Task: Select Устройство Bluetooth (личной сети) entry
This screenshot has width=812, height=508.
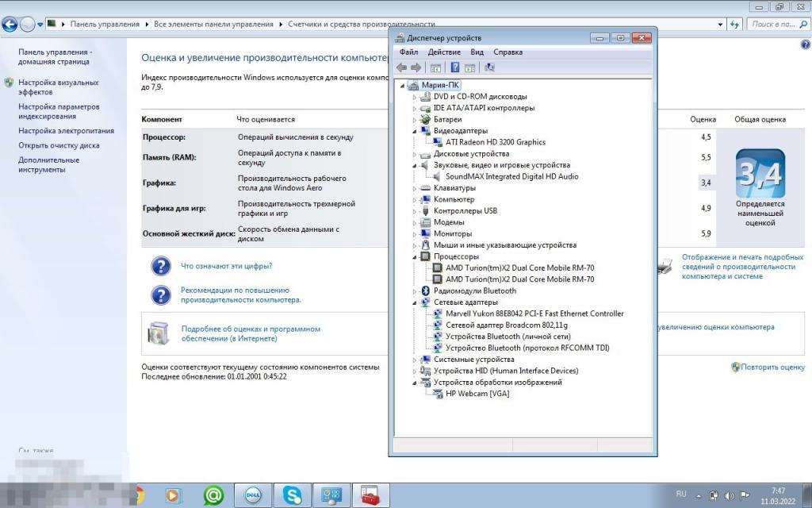Action: click(508, 337)
